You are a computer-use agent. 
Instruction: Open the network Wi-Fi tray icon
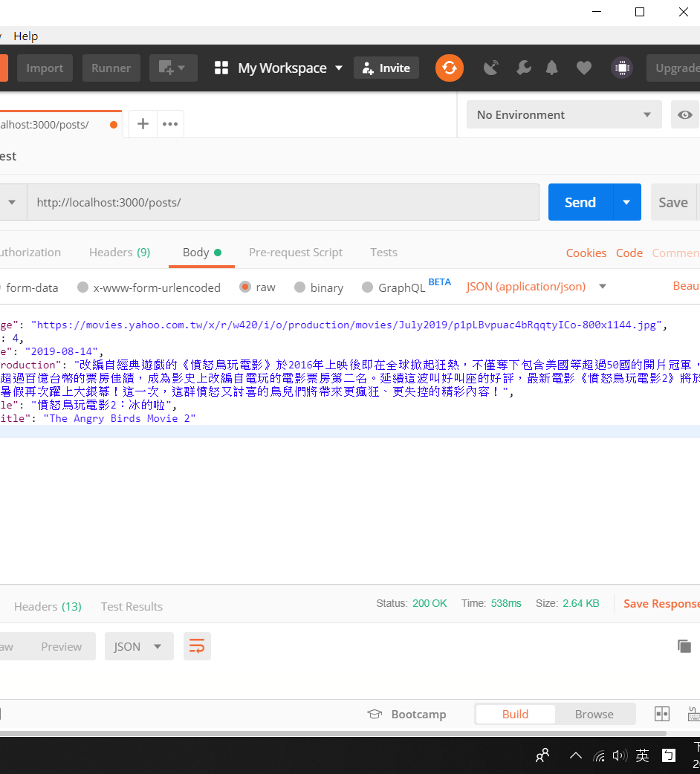pos(599,755)
